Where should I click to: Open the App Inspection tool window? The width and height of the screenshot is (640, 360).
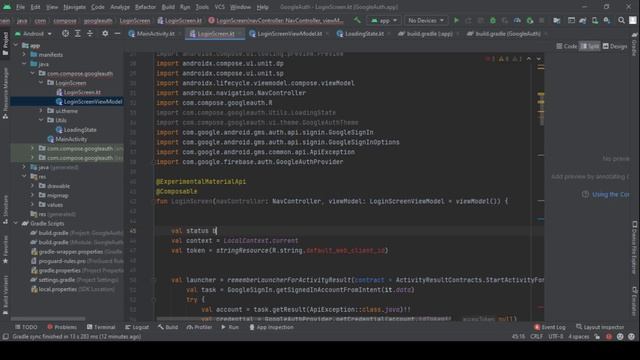[271, 327]
